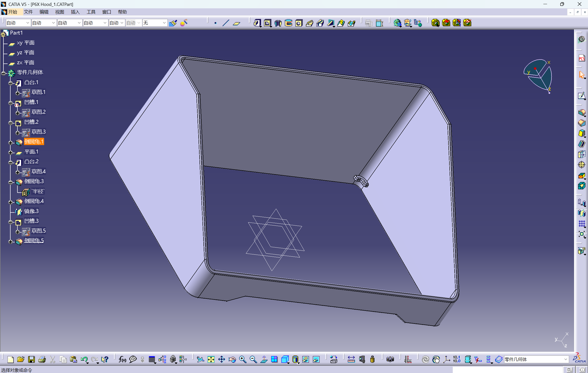Image resolution: width=588 pixels, height=373 pixels.
Task: Click the Sketcher icon in right toolbar
Action: pyautogui.click(x=582, y=96)
